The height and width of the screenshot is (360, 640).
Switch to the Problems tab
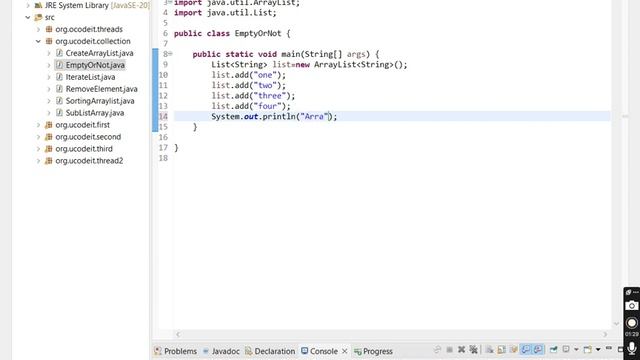click(176, 351)
